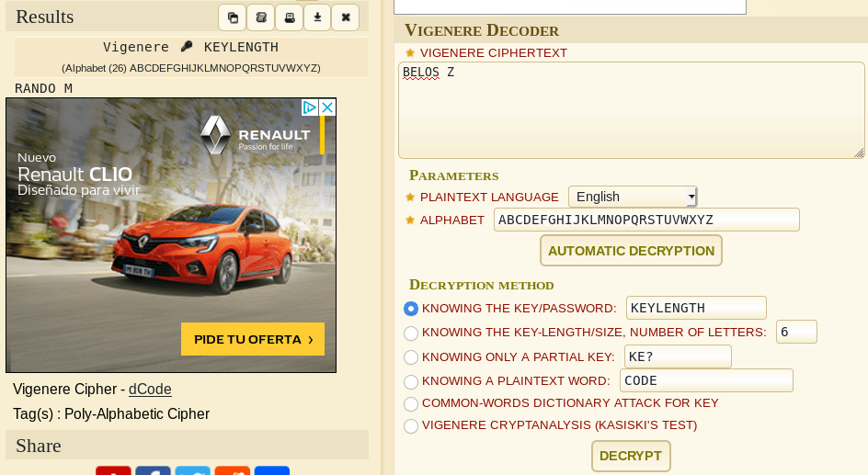Click the Vigenere Decoder heading

coord(482,30)
